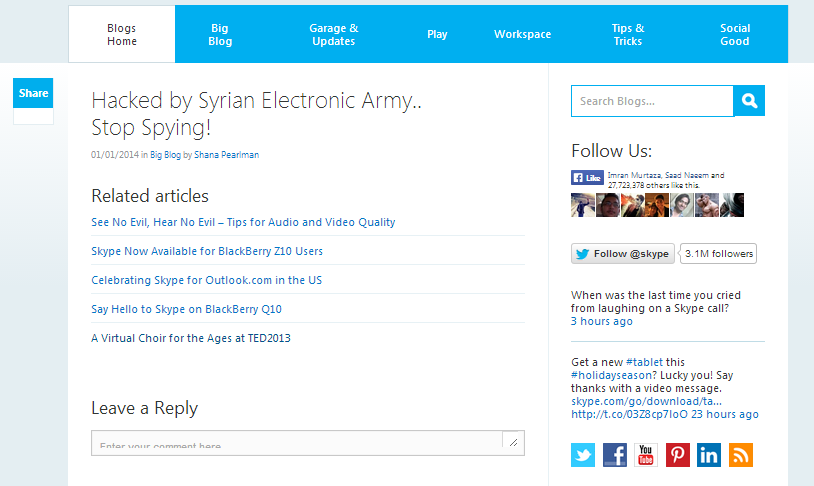
Task: Click the Leave a Reply heading
Action: click(x=144, y=408)
